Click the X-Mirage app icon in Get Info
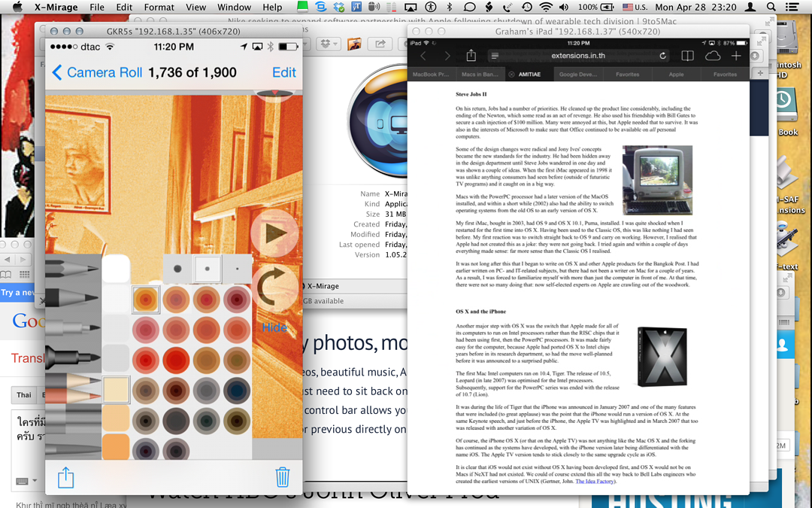Screen dimensions: 812x508 click(377, 121)
